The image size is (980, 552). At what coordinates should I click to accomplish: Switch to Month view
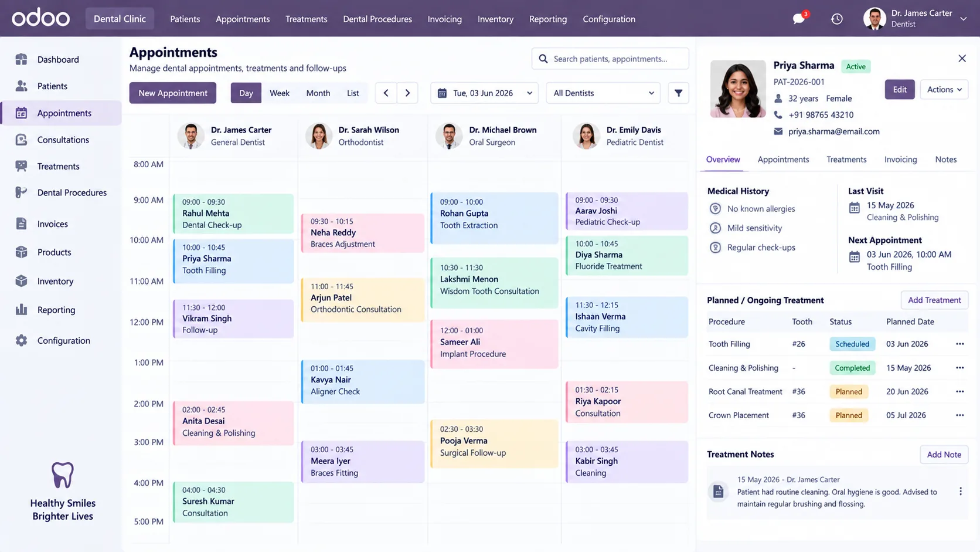click(x=318, y=93)
